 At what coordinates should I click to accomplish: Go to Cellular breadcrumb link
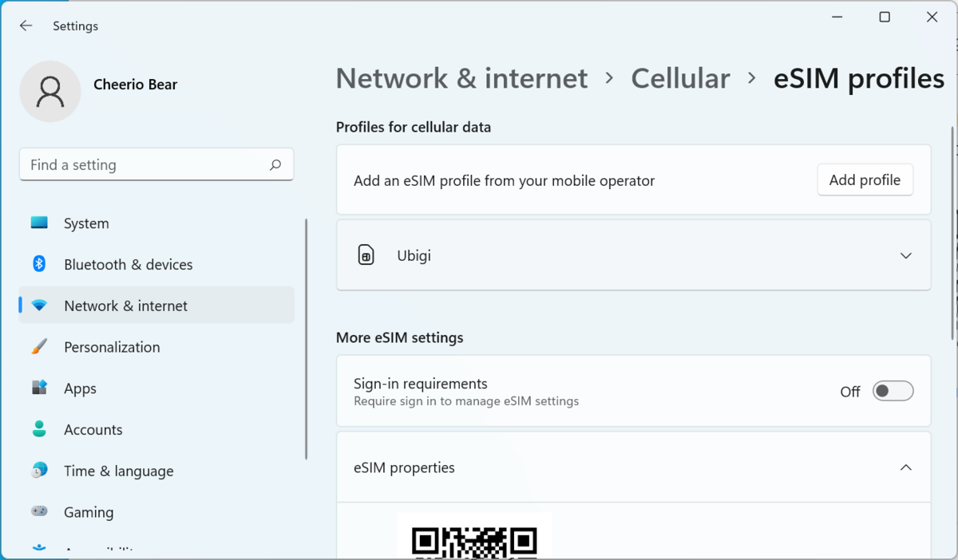point(680,78)
